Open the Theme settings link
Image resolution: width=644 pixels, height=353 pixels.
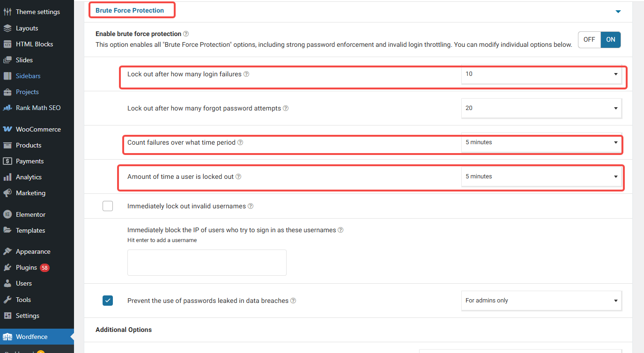tap(38, 12)
